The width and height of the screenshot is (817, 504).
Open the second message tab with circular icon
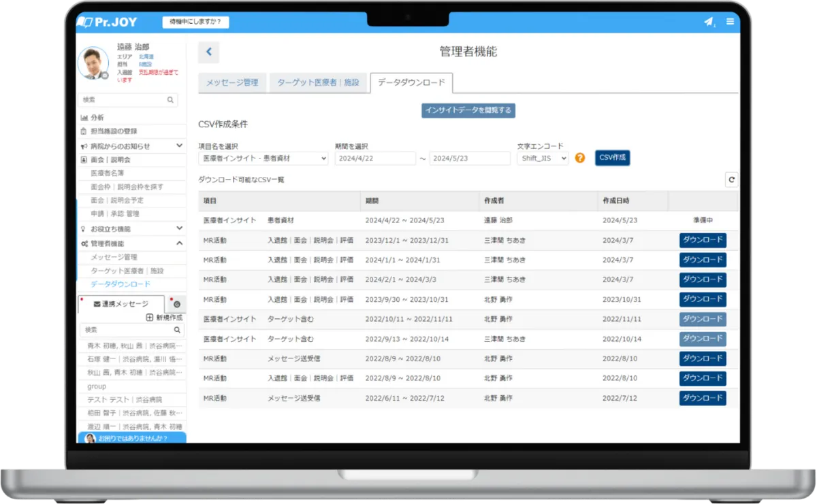(x=176, y=305)
